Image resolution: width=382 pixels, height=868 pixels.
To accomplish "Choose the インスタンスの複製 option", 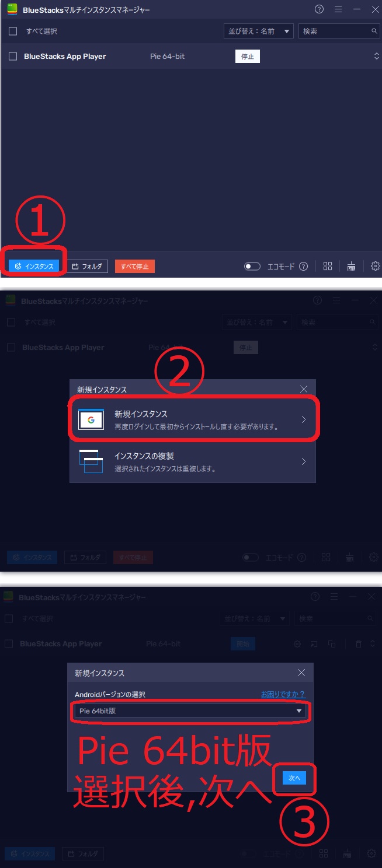I will pos(193,461).
